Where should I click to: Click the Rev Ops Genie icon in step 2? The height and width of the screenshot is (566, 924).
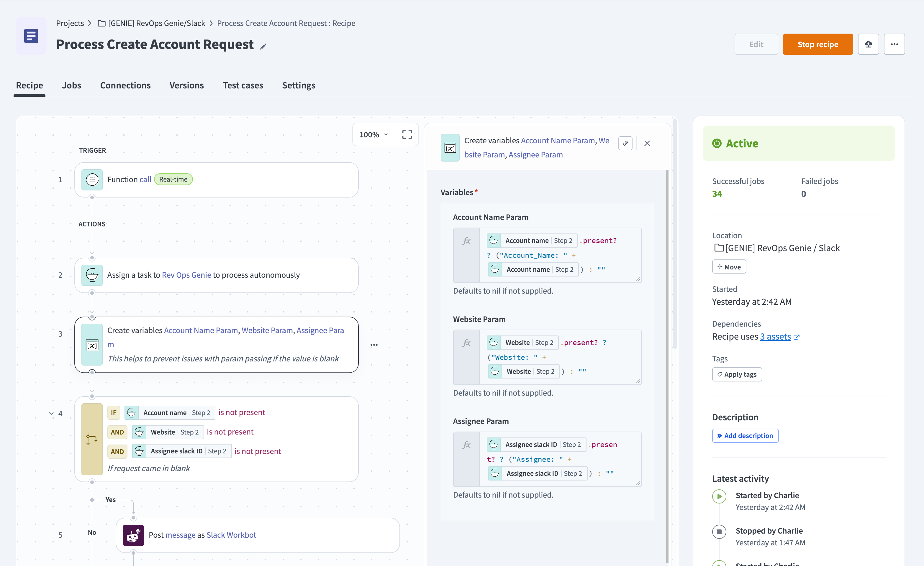[x=92, y=275]
